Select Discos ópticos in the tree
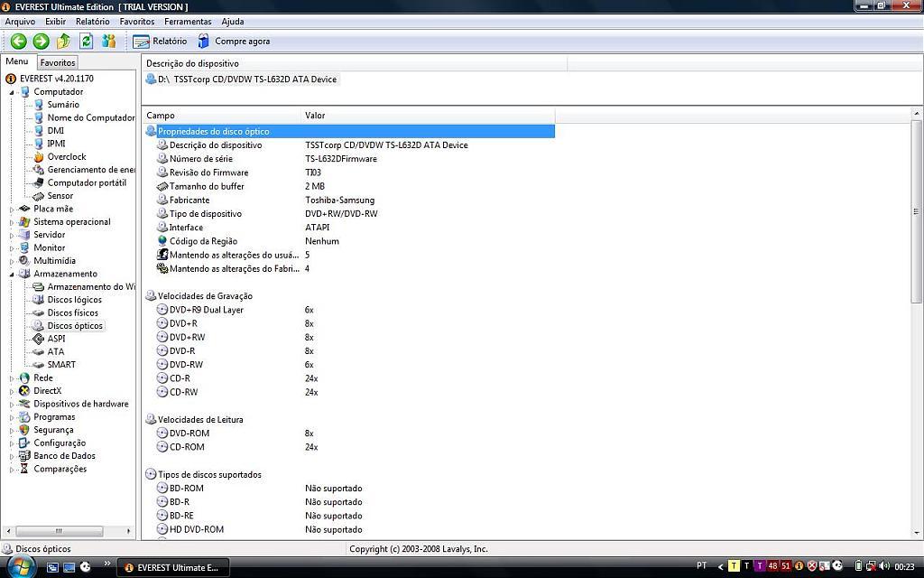924x578 pixels. [75, 325]
